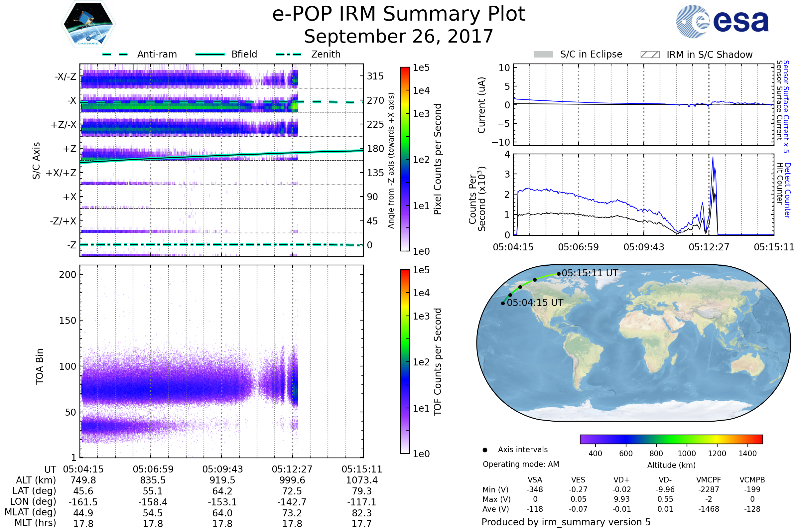Click the 'e-POP IRM Summary Plot' title

tap(399, 14)
